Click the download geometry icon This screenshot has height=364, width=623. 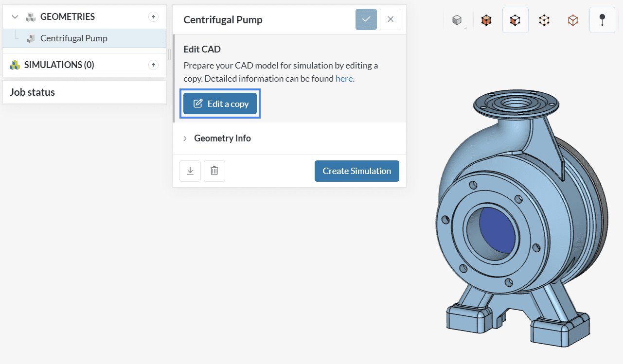[190, 171]
